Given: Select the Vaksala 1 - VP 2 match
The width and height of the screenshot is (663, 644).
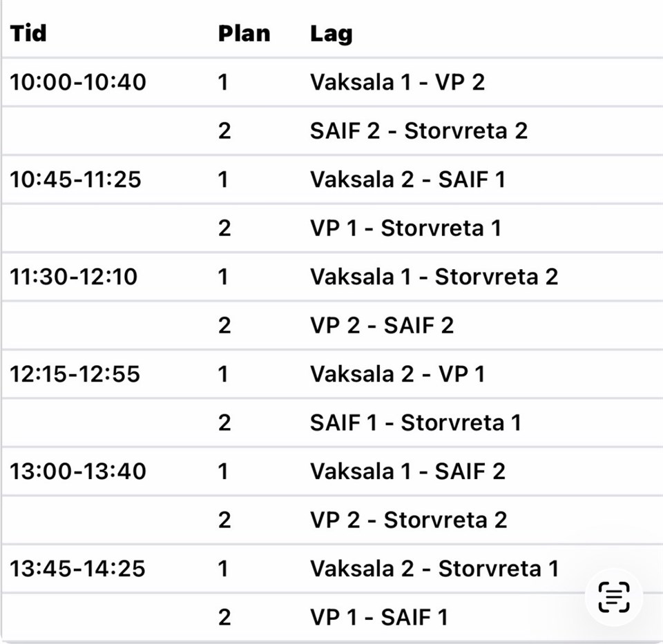Looking at the screenshot, I should click(x=397, y=82).
